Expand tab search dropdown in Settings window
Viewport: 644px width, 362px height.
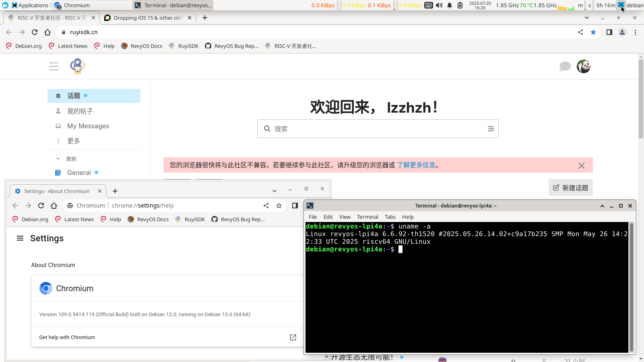click(x=275, y=191)
